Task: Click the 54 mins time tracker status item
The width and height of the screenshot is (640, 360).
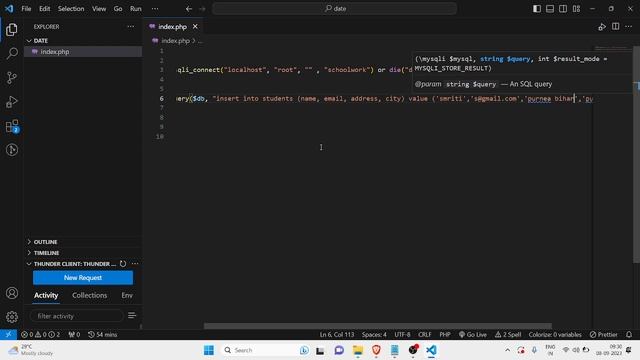Action: tap(102, 334)
